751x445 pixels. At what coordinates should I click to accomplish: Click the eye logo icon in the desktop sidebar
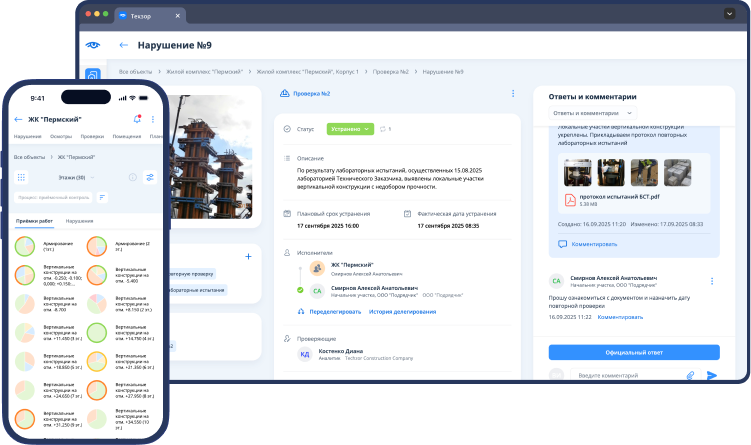tap(93, 45)
